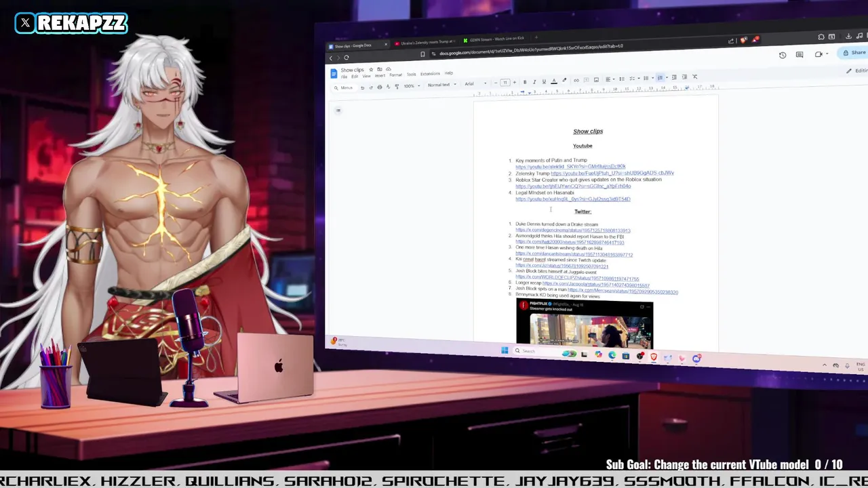
Task: Open the View menu
Action: pyautogui.click(x=366, y=76)
